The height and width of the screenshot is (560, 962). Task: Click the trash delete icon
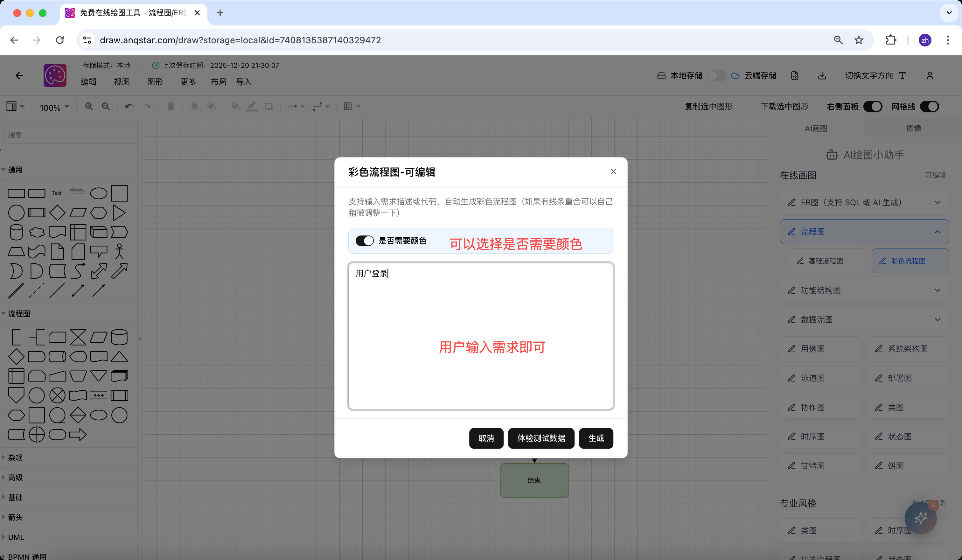pyautogui.click(x=171, y=107)
